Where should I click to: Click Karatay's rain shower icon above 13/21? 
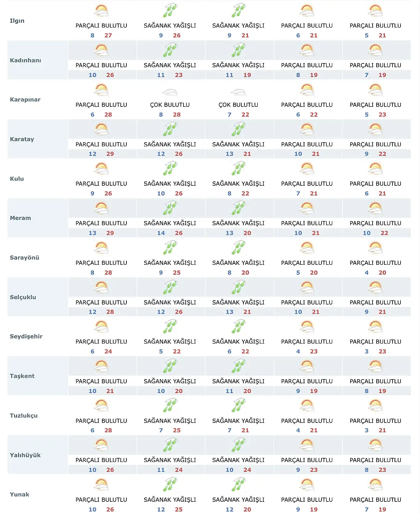tap(238, 129)
